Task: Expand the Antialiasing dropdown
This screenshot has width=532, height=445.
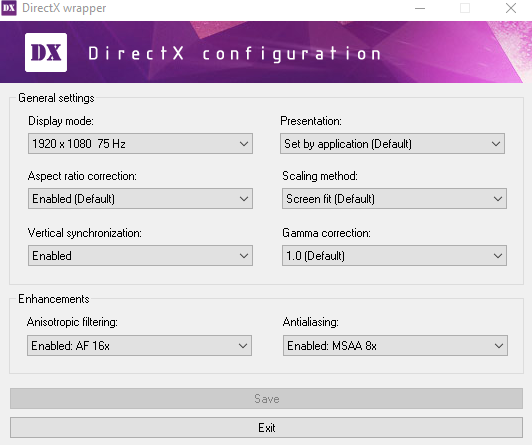Action: point(395,346)
